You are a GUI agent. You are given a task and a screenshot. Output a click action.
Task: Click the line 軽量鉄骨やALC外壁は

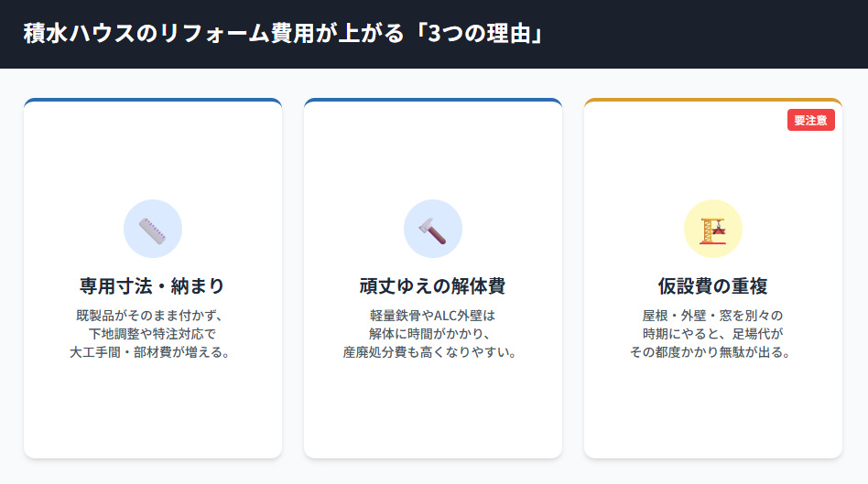pyautogui.click(x=432, y=316)
